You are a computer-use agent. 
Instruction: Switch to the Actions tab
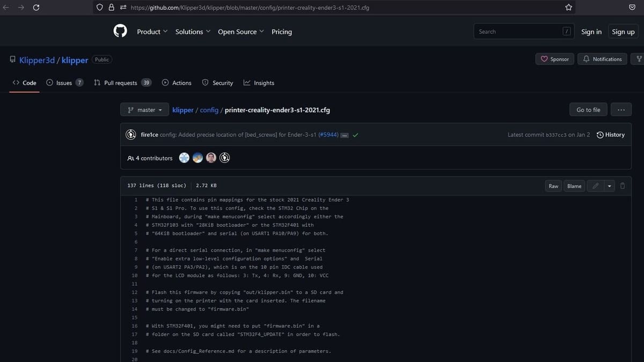(x=177, y=83)
